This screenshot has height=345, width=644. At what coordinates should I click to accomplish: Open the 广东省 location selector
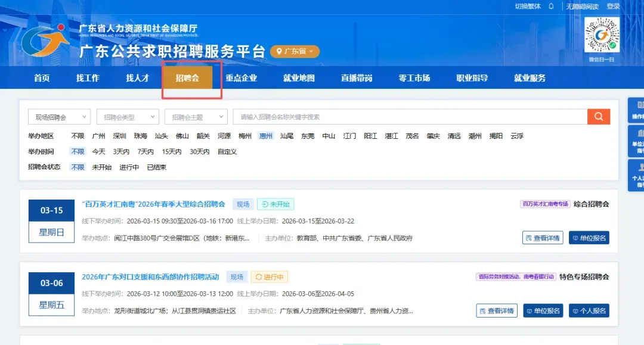point(295,51)
